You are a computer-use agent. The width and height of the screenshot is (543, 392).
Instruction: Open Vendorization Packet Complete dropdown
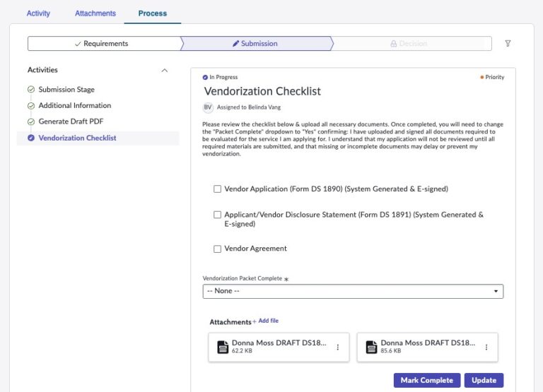click(353, 291)
